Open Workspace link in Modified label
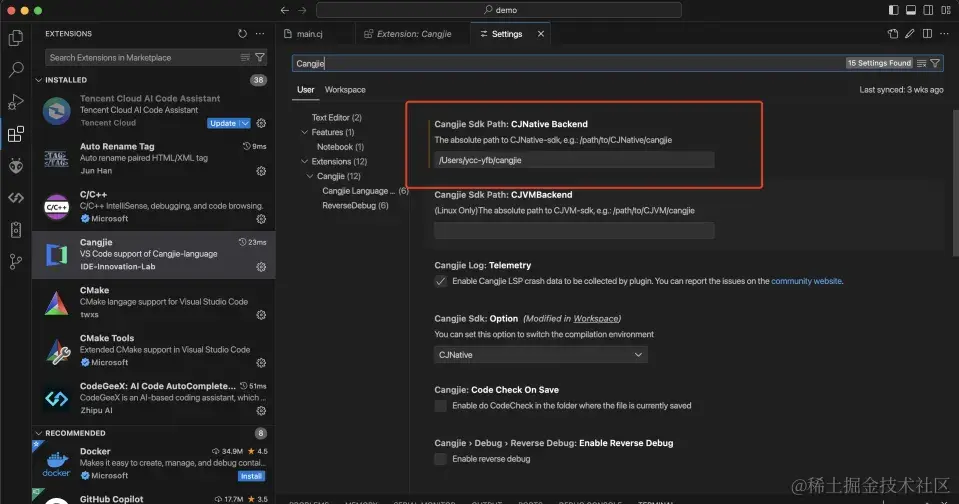Viewport: 959px width, 504px height. [595, 319]
